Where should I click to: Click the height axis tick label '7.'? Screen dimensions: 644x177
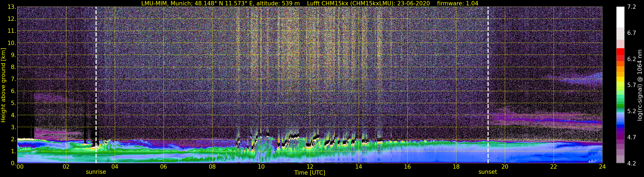pyautogui.click(x=13, y=79)
